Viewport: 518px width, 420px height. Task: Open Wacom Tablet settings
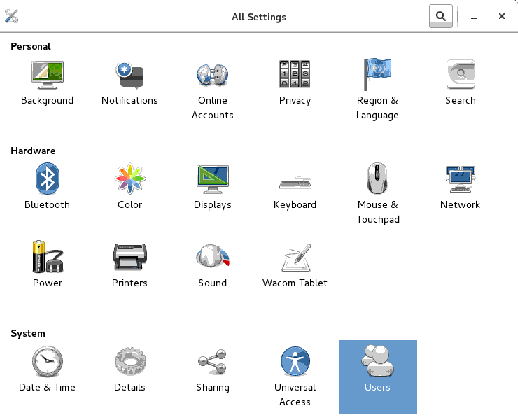(x=295, y=259)
